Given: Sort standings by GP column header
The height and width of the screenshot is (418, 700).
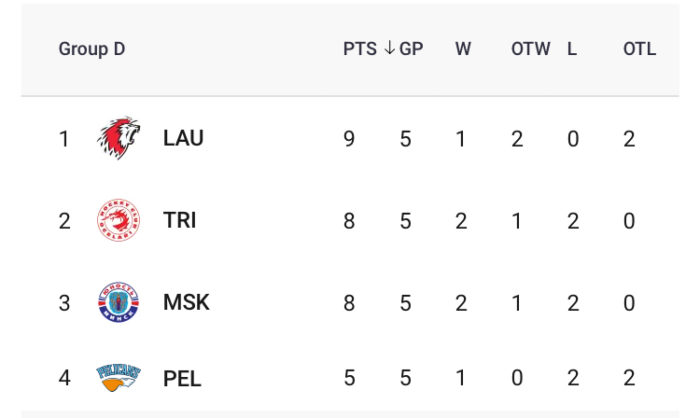Looking at the screenshot, I should click(x=411, y=49).
